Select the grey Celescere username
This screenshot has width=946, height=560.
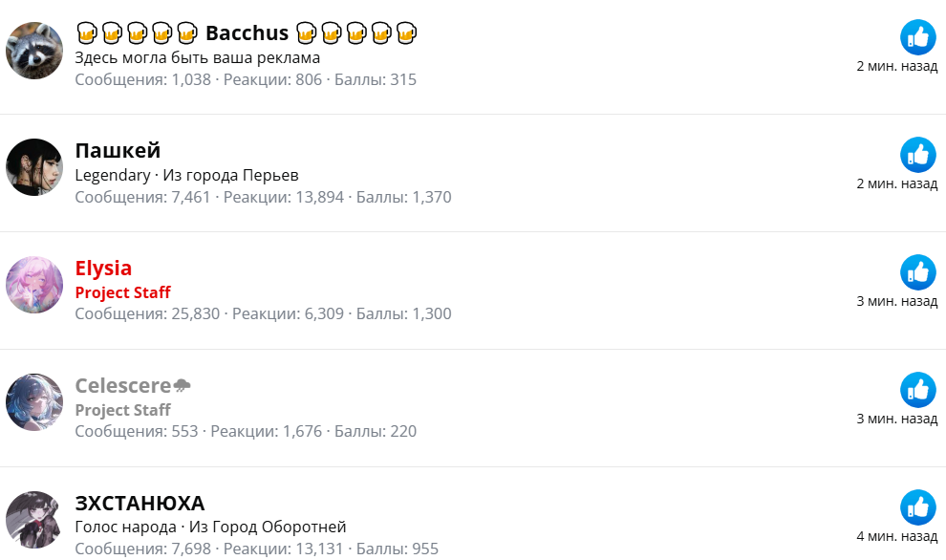tap(122, 386)
